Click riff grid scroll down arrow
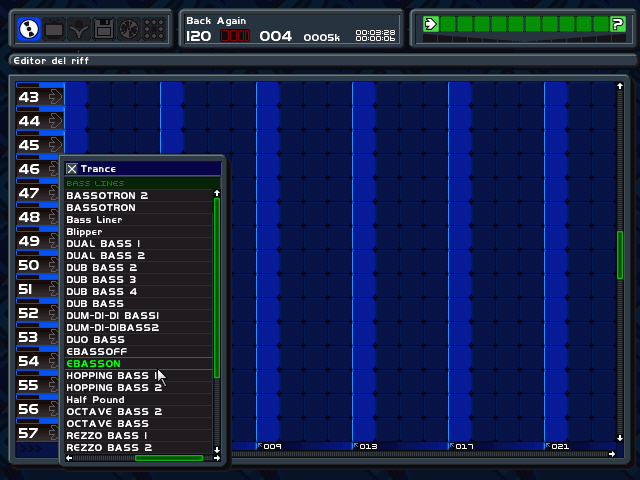Screen dimensions: 640x480 pos(620,438)
